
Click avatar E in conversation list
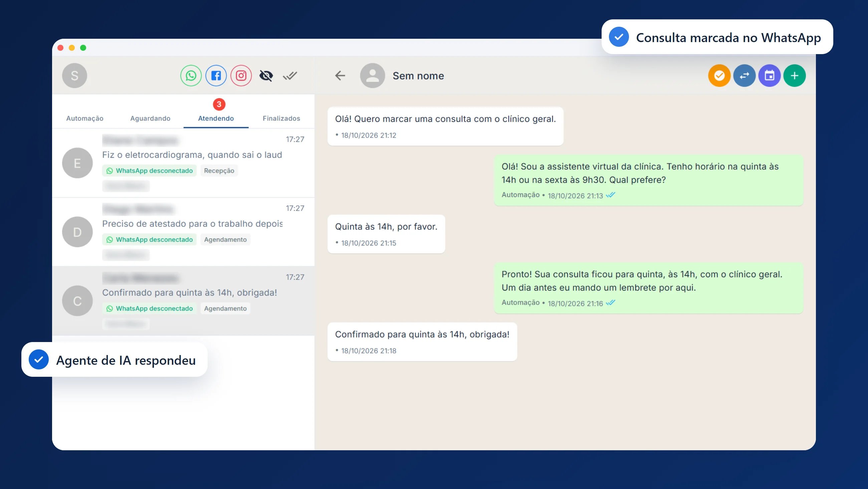(77, 163)
